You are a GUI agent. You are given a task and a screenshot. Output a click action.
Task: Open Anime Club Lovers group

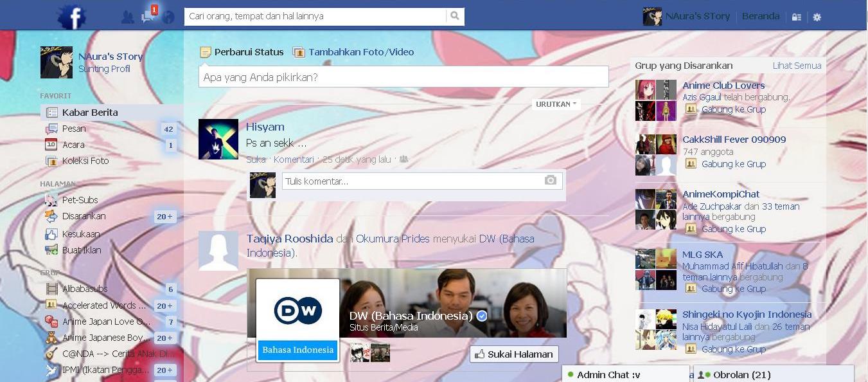click(x=723, y=86)
